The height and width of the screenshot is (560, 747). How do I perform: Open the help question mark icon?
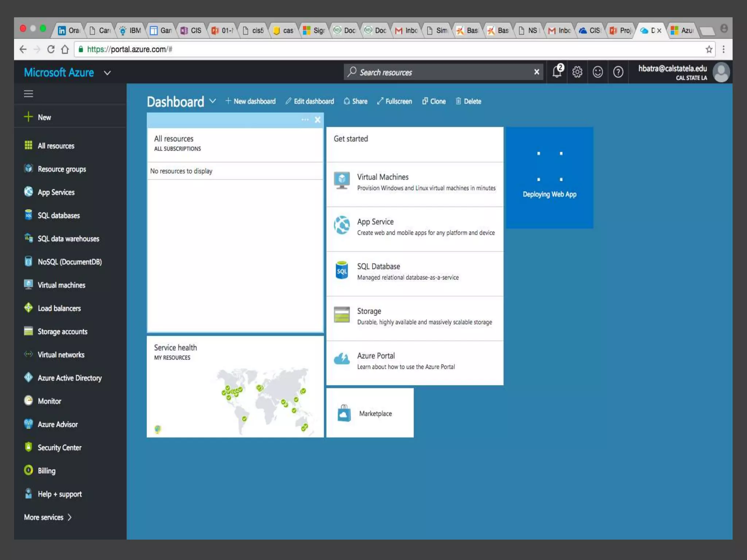tap(618, 72)
